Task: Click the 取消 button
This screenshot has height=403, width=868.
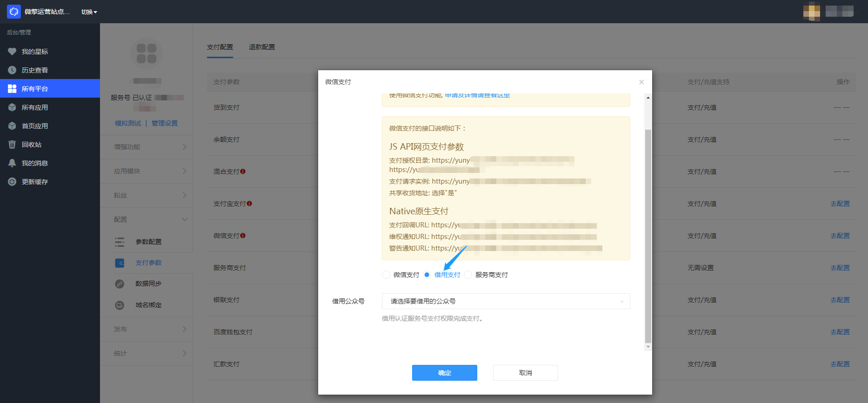Action: pos(526,373)
